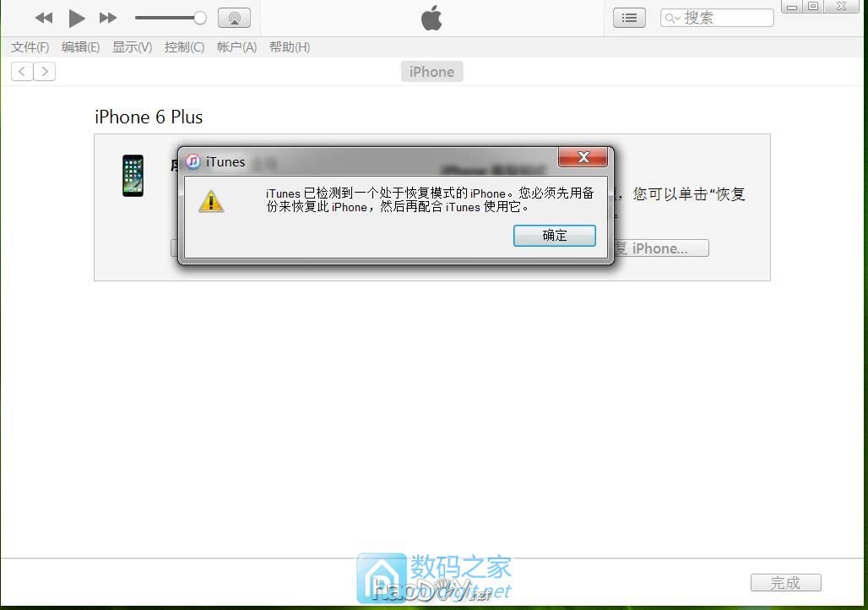Screen dimensions: 868x610
Task: Click the iTunes note icon on dialog titlebar
Action: [193, 161]
